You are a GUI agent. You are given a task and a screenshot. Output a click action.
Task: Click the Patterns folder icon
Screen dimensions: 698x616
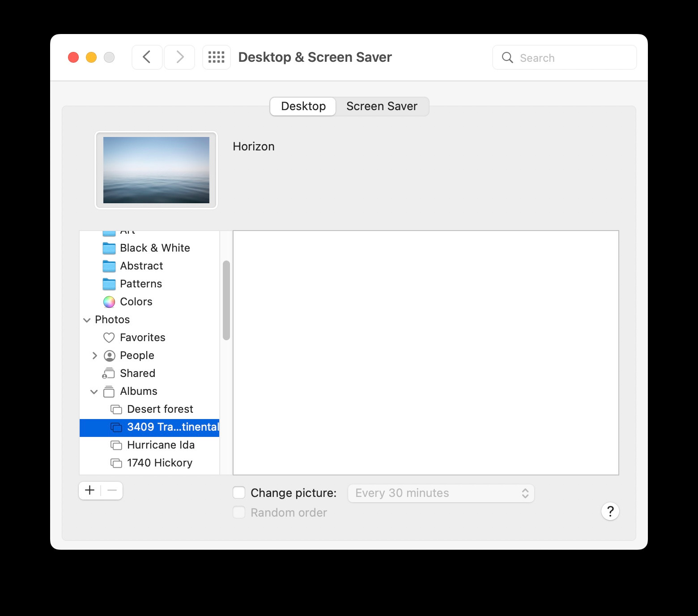109,284
